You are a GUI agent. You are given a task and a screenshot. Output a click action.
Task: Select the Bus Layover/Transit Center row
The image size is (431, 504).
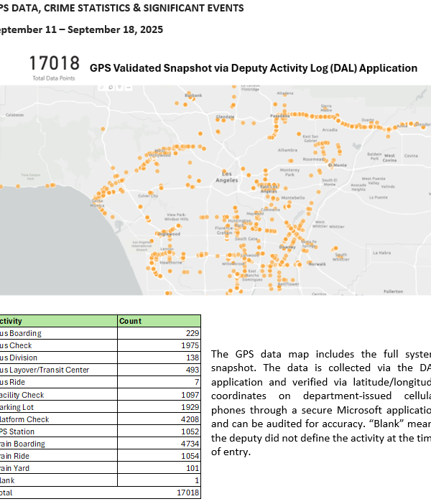click(x=45, y=370)
